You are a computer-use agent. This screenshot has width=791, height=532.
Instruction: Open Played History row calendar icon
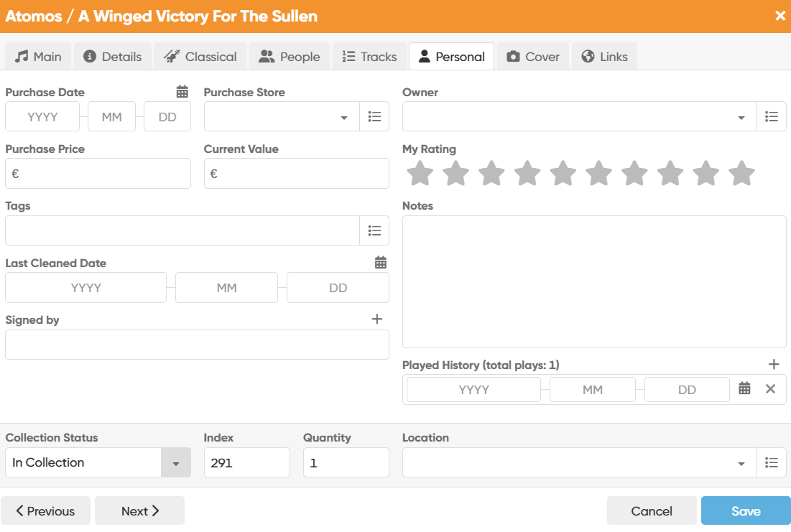[x=745, y=389]
